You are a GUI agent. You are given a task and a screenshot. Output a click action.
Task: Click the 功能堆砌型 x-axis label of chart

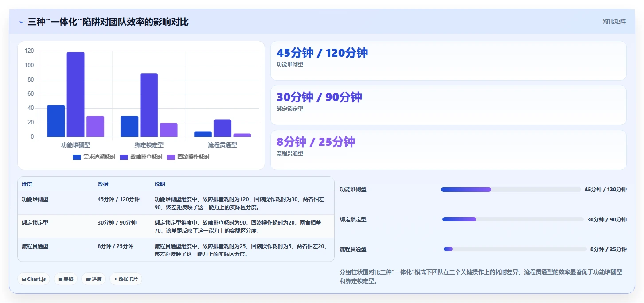pos(76,145)
